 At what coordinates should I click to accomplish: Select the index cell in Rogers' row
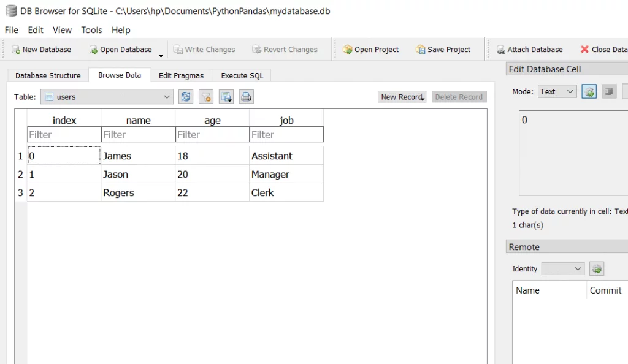pyautogui.click(x=64, y=192)
